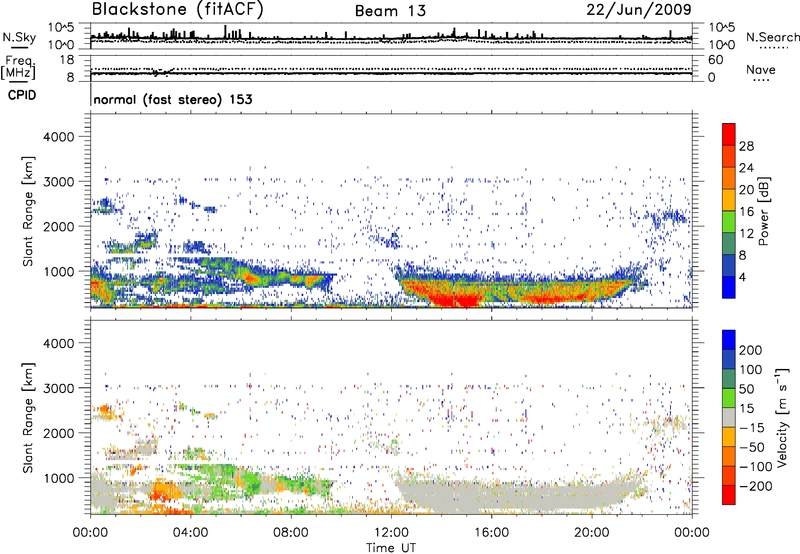
Task: Click the velocity panel's "3000" range tick label
Action: pyautogui.click(x=58, y=388)
